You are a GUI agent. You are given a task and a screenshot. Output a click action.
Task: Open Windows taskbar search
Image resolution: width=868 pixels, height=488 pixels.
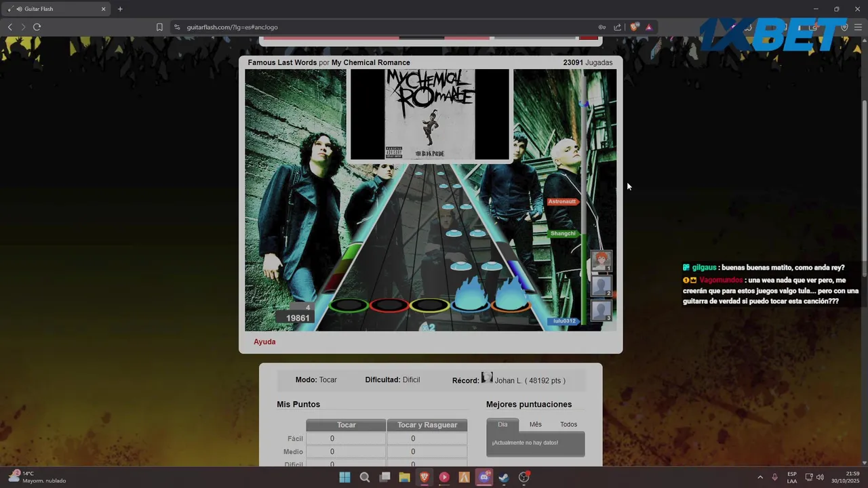[x=365, y=477]
